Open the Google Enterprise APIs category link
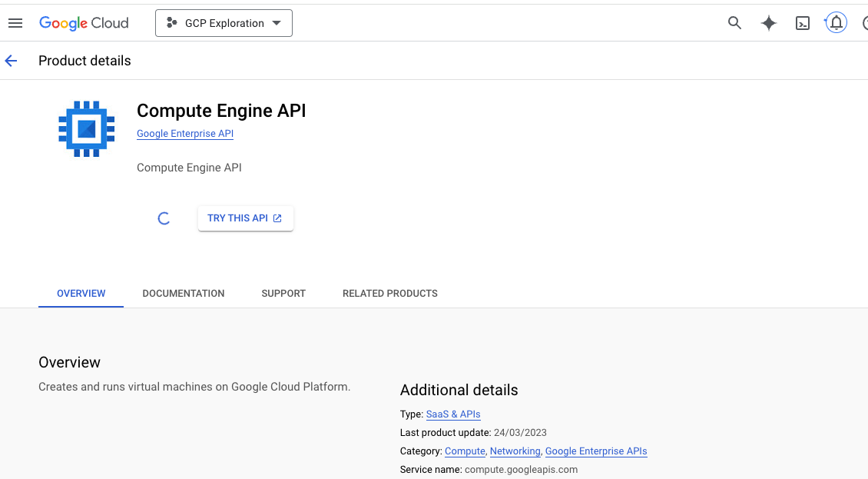This screenshot has width=868, height=479. pyautogui.click(x=595, y=451)
